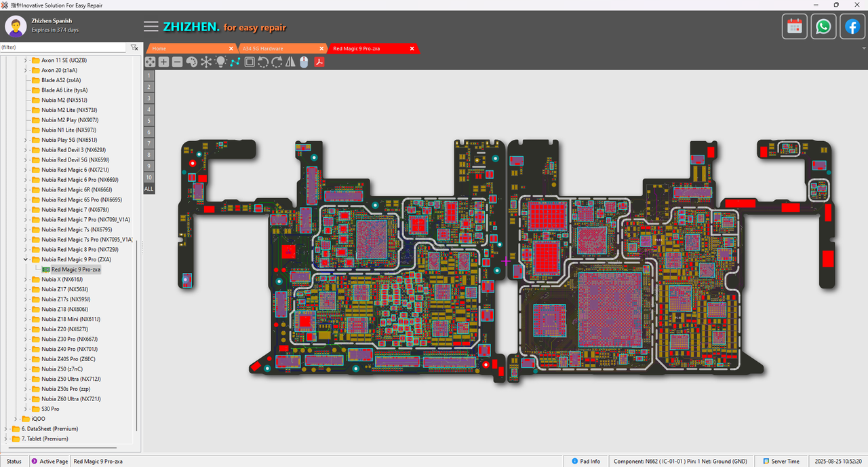Expand 6. DataSheet (Premium) folder
The height and width of the screenshot is (467, 868).
[7, 429]
